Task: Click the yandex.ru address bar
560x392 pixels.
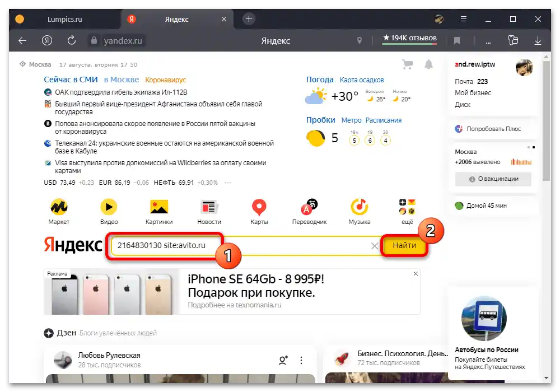Action: coord(123,41)
